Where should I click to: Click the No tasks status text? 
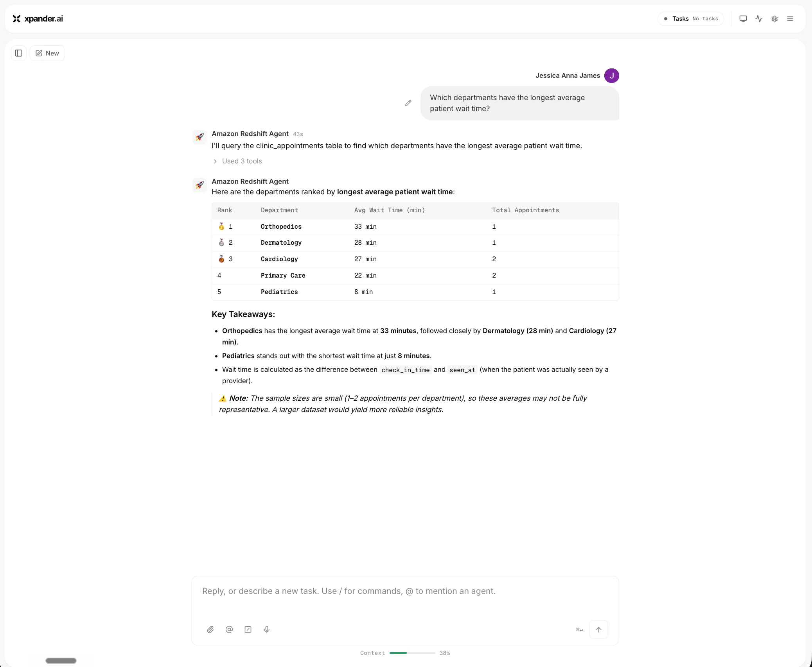[705, 19]
